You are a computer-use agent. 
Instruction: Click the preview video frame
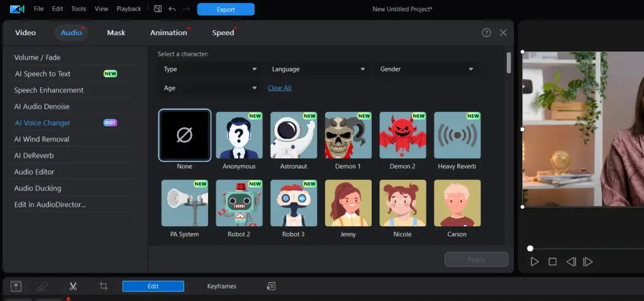(x=583, y=129)
